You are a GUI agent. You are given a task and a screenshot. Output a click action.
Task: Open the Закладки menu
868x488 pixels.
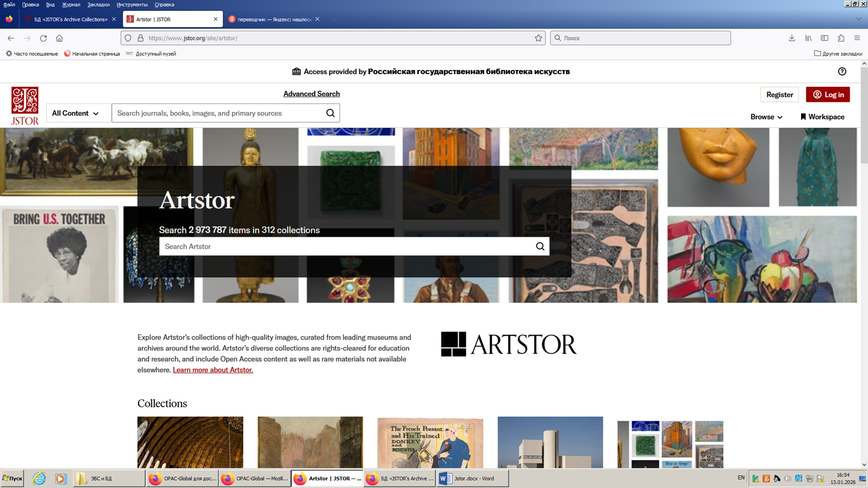tap(98, 5)
